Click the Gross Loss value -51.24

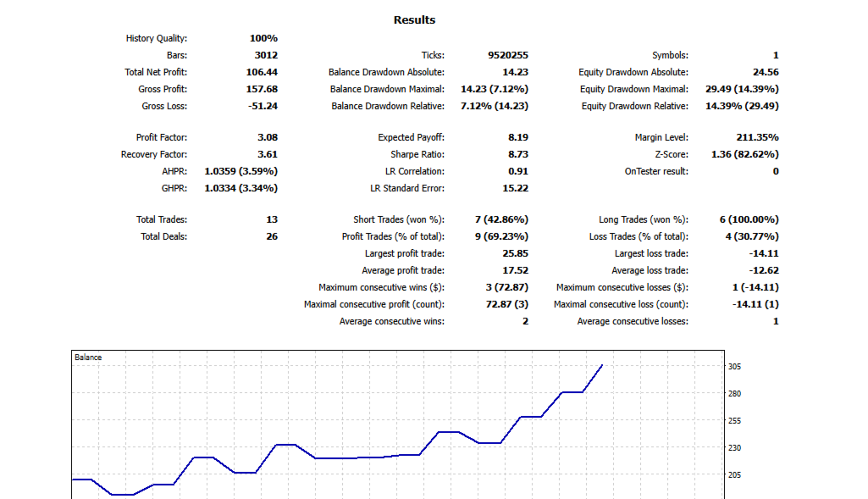pyautogui.click(x=263, y=106)
